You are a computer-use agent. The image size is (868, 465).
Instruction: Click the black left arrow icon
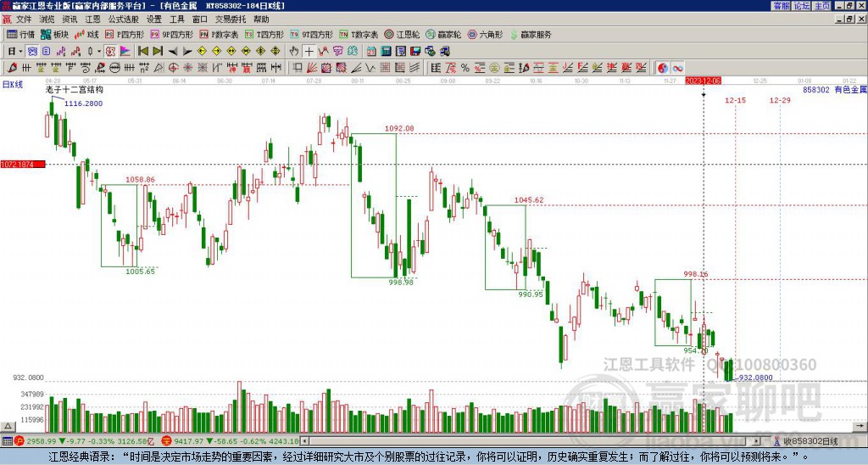point(173,52)
